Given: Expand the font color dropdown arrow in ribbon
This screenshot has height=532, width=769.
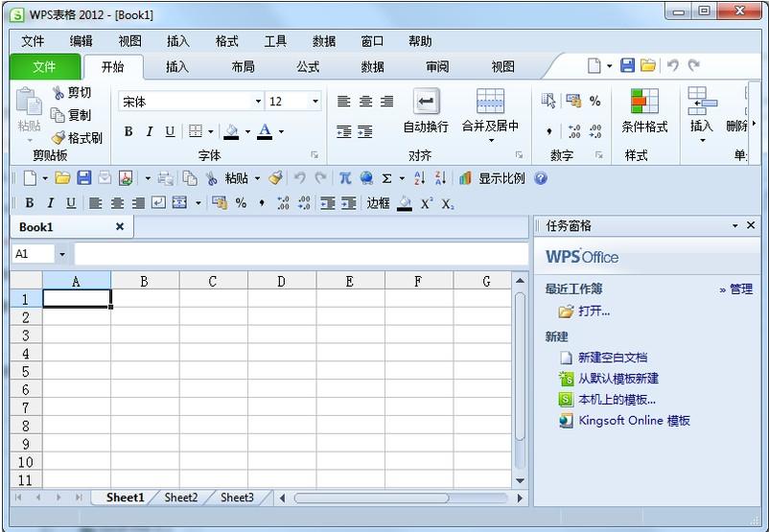Looking at the screenshot, I should (281, 131).
